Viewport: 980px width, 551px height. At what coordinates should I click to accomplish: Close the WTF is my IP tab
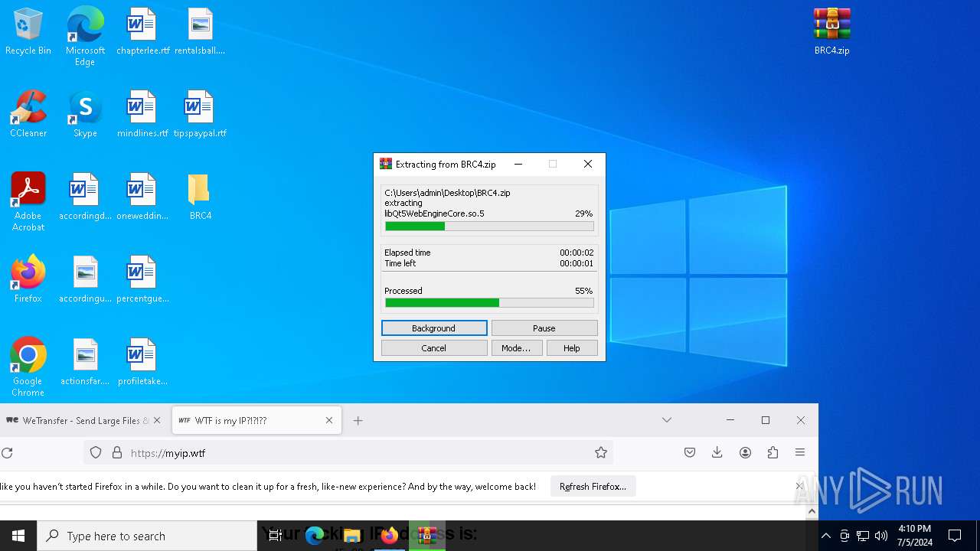pos(329,421)
